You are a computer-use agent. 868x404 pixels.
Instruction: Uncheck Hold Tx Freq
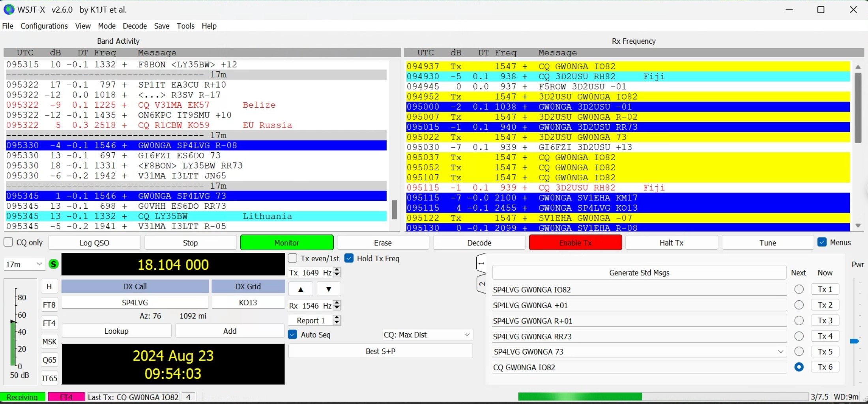[349, 258]
